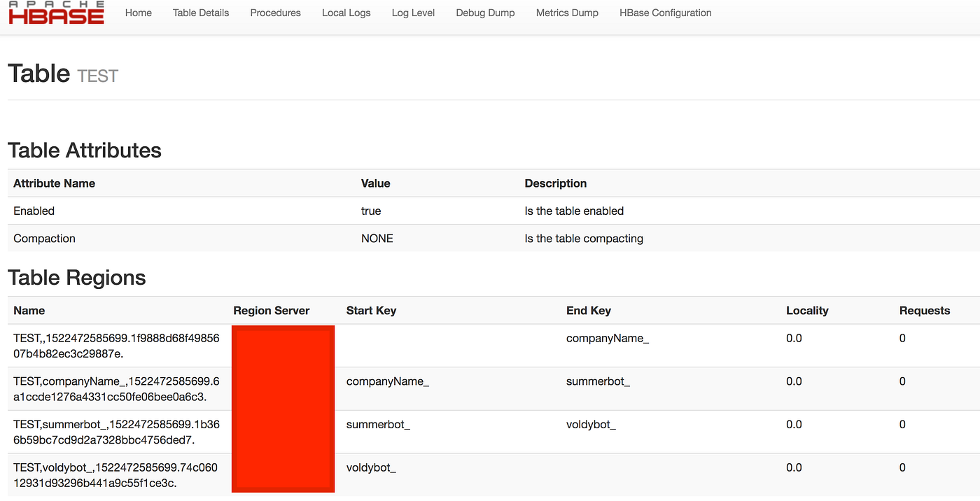View the Local Logs
This screenshot has height=501, width=980.
(x=346, y=13)
